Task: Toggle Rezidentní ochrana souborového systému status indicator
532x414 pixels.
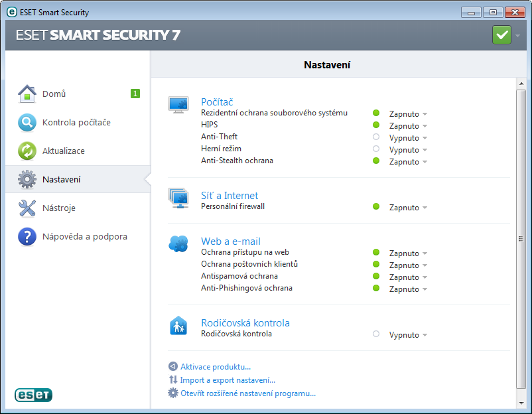Action: [376, 113]
